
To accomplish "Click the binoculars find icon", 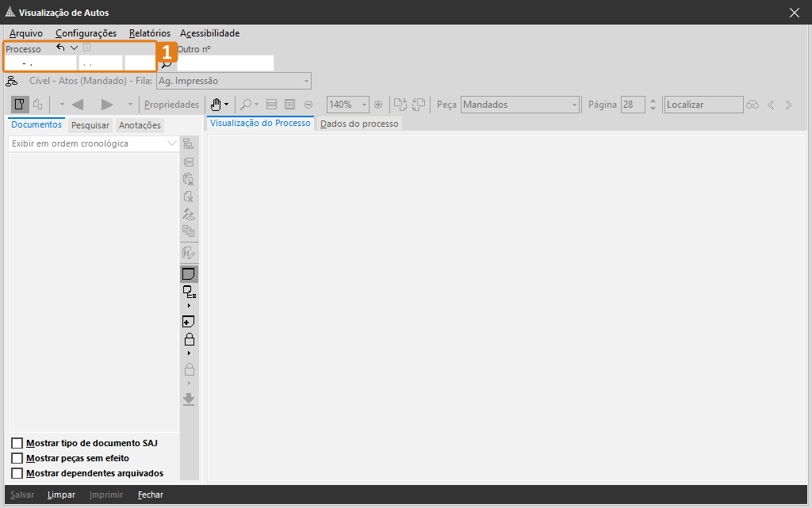I will pos(753,105).
